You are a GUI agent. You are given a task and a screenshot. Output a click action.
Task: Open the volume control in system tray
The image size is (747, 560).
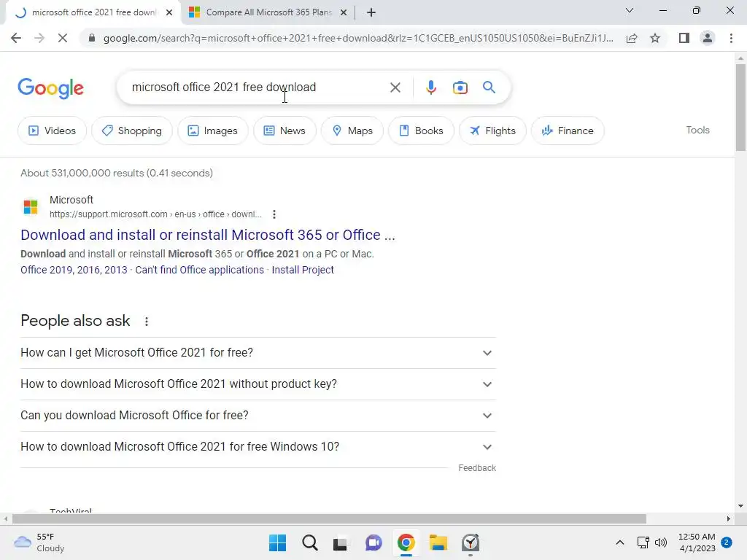coord(661,542)
